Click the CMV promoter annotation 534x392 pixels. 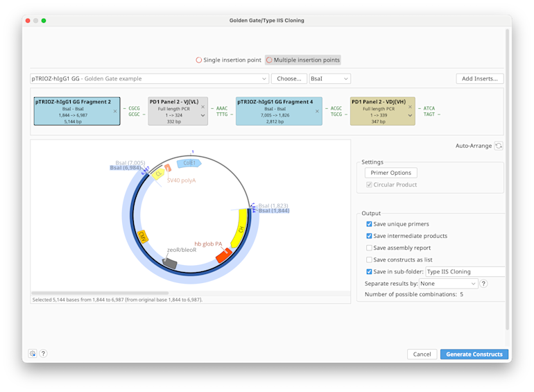pos(143,236)
